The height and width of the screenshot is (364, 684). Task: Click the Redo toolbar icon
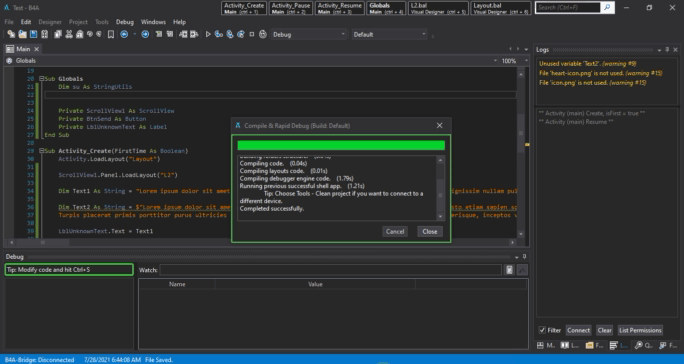click(x=99, y=34)
